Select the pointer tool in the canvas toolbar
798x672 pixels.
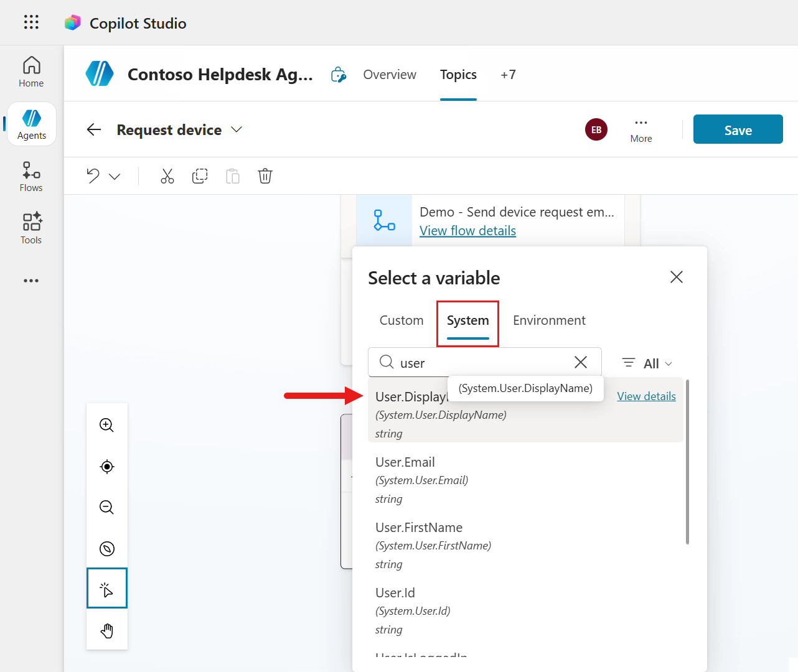coord(106,587)
